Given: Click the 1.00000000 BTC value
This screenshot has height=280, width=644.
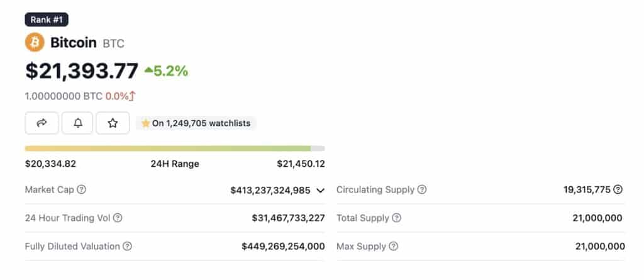Looking at the screenshot, I should 64,96.
